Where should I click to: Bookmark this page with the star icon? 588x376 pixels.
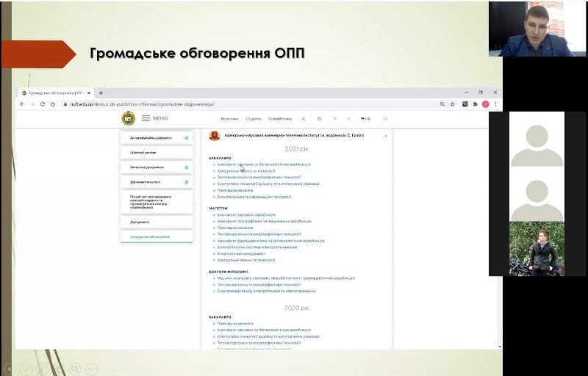pos(452,104)
